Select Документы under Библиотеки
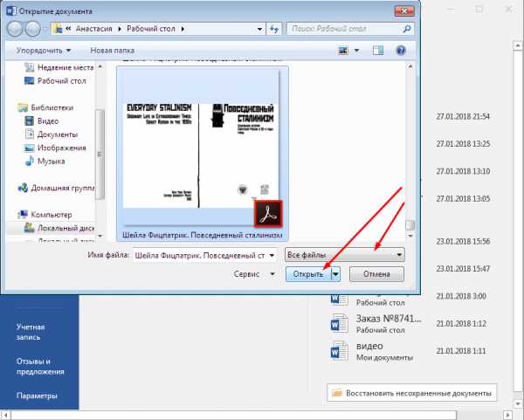Viewport: 524px width, 420px height. tap(57, 134)
